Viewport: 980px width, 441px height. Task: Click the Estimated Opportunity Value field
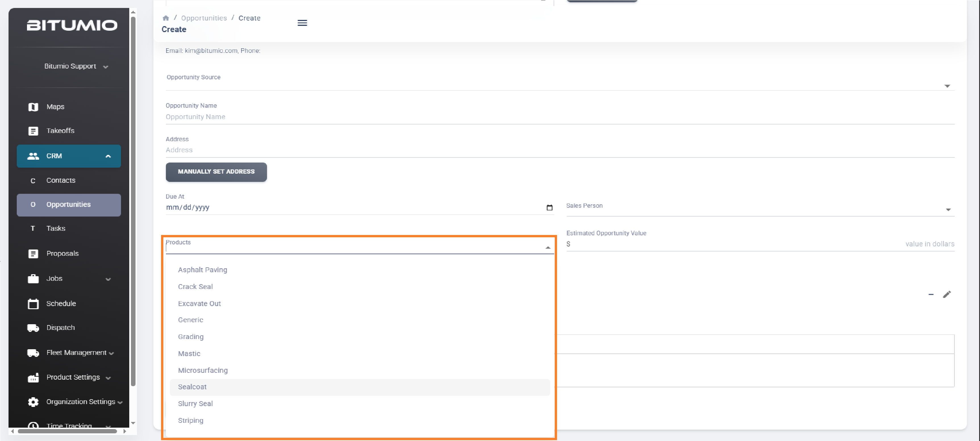761,244
